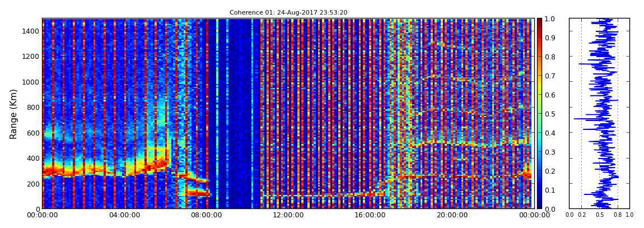Viewport: 644px width, 228px height.
Task: Click the colorbar 0.7 label
Action: point(549,76)
